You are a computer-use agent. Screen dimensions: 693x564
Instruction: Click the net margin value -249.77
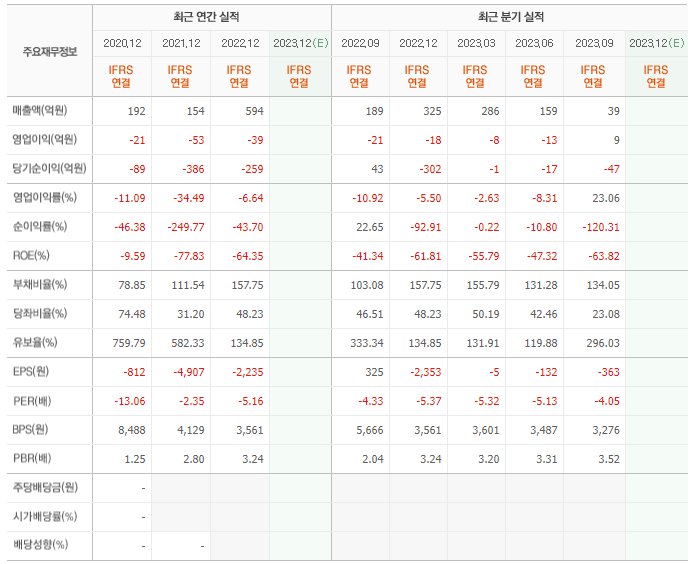click(186, 228)
